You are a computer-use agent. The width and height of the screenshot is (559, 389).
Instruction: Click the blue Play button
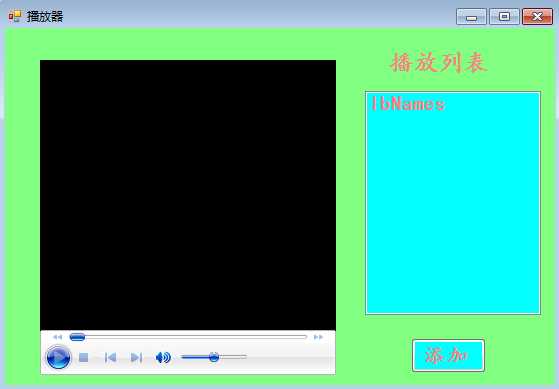pos(58,357)
